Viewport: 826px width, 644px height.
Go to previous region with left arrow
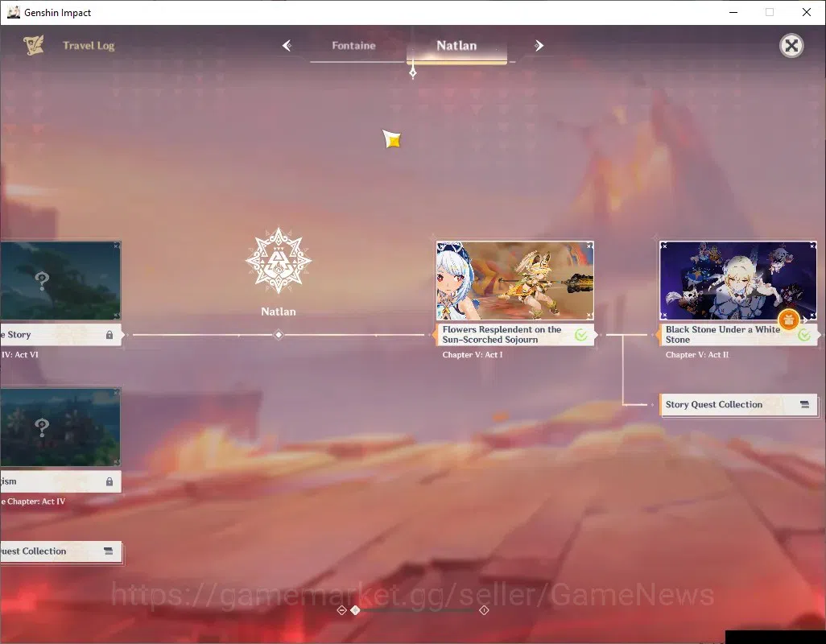point(287,46)
